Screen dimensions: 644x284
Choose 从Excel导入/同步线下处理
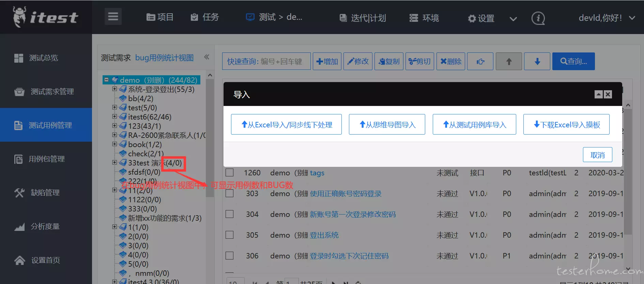click(x=286, y=124)
